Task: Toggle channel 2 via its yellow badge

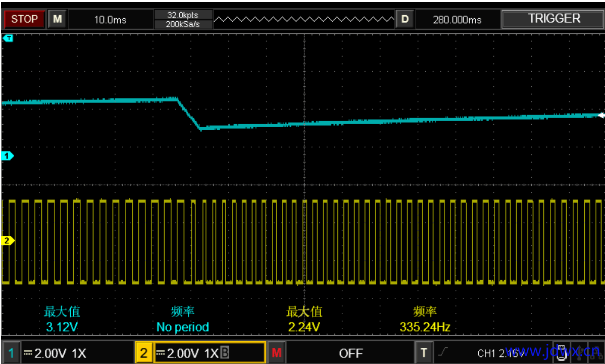Action: click(x=144, y=353)
